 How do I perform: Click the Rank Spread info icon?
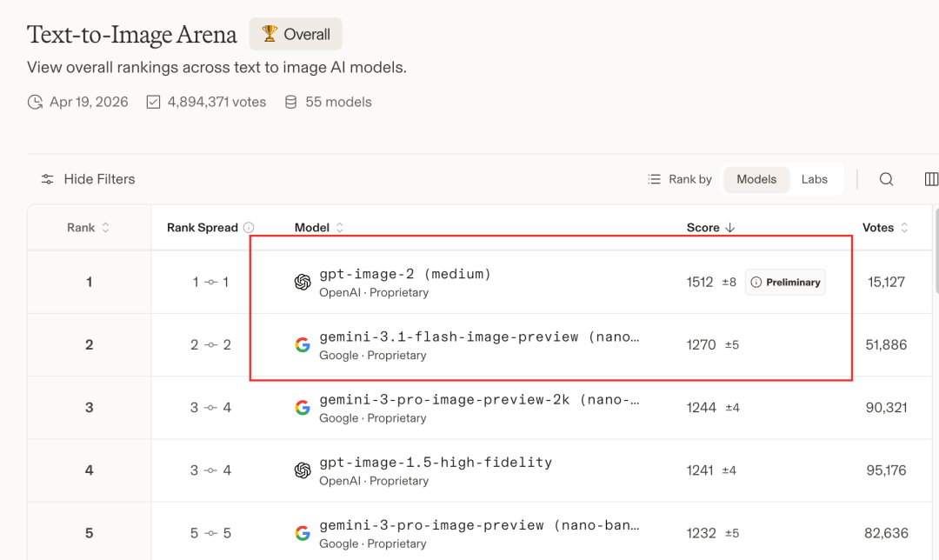(x=250, y=228)
